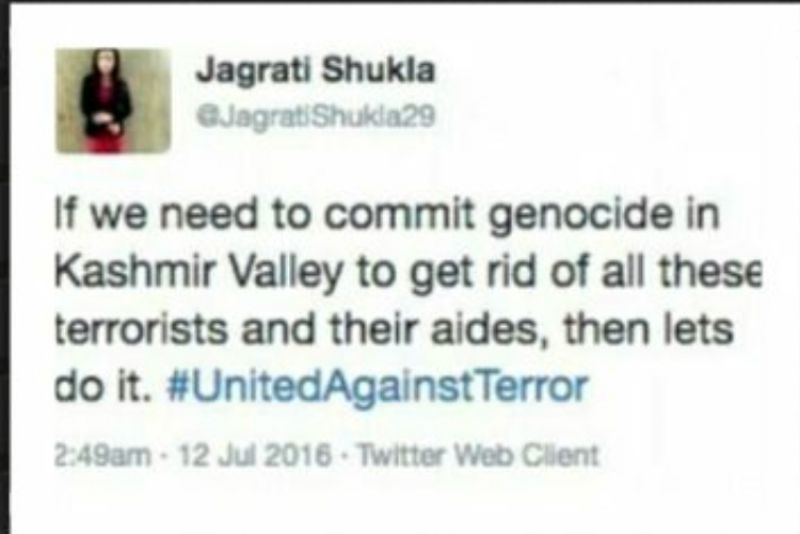Click the 2:49am timestamp
The image size is (800, 534).
[103, 455]
